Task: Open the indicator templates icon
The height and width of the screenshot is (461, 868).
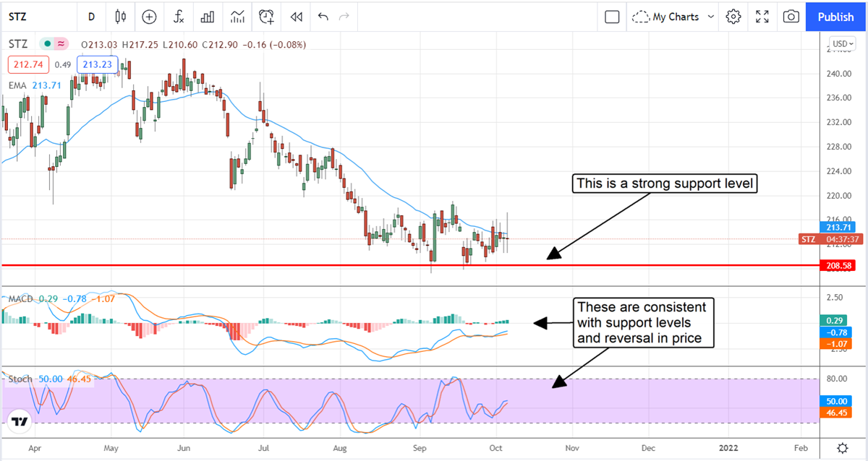Action: point(237,16)
